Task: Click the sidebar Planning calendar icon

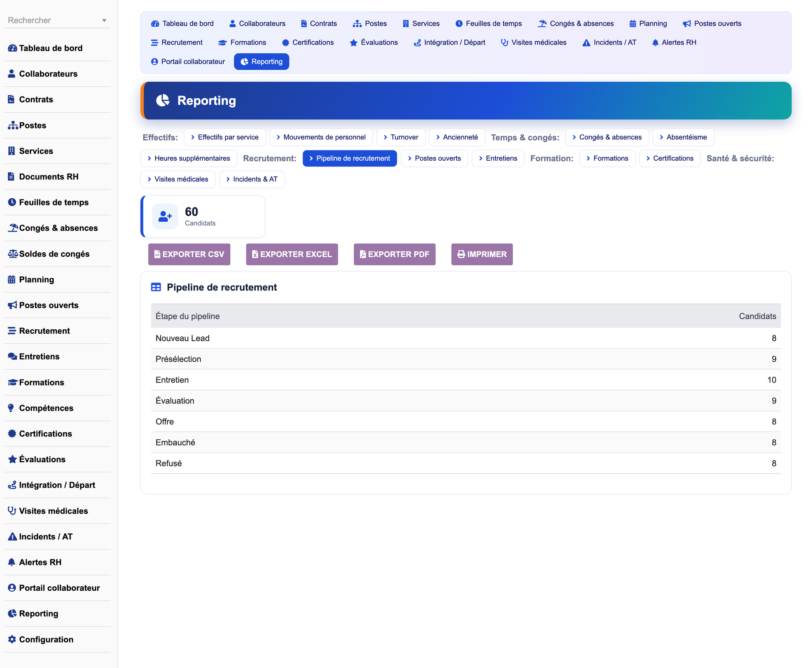Action: [x=12, y=280]
